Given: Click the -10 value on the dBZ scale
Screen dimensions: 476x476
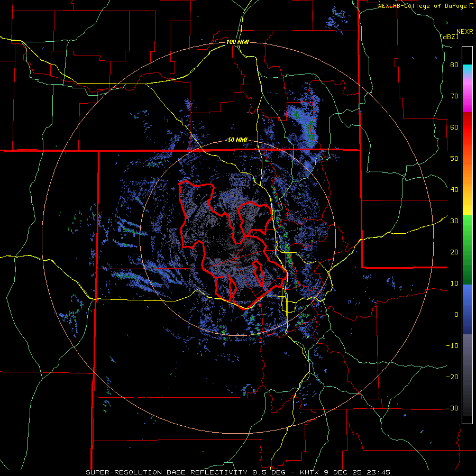Looking at the screenshot, I should point(452,346).
